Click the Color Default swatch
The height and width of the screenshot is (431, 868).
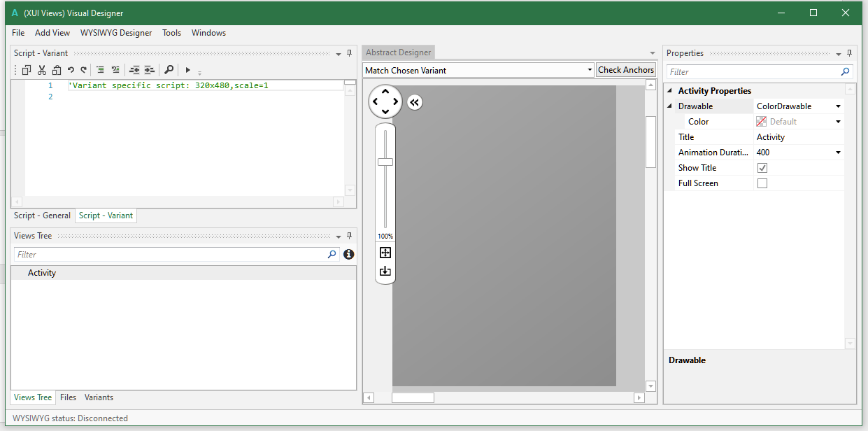click(761, 122)
